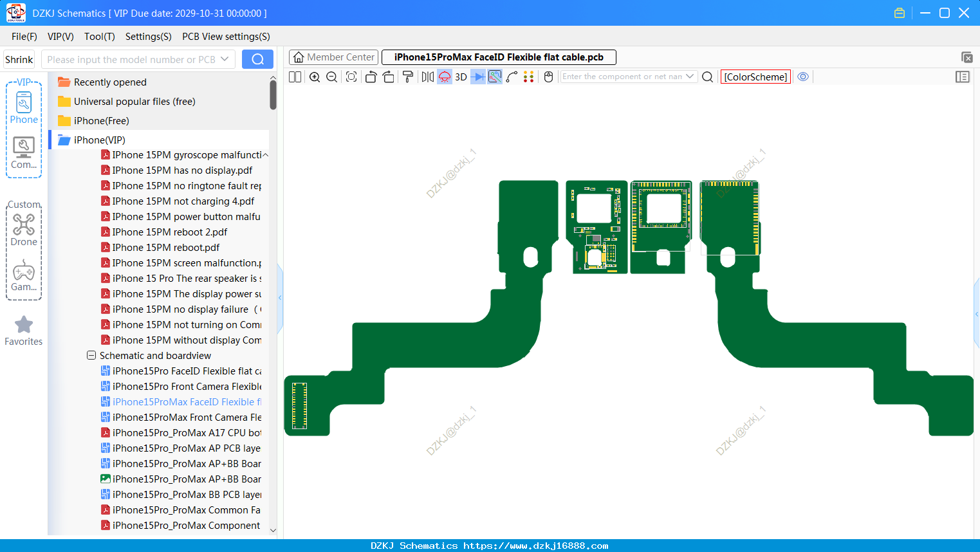Open Favorites in the sidebar
Screen dimensions: 980x552
point(24,331)
